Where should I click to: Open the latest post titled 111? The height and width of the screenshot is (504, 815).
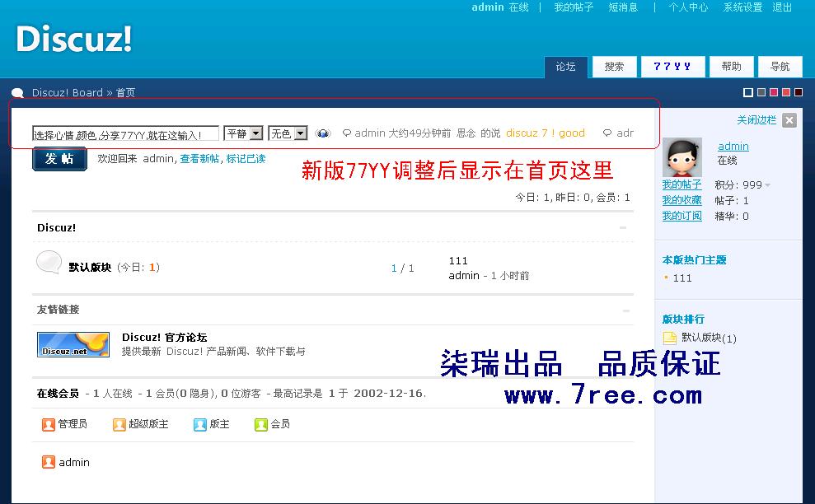(x=458, y=261)
